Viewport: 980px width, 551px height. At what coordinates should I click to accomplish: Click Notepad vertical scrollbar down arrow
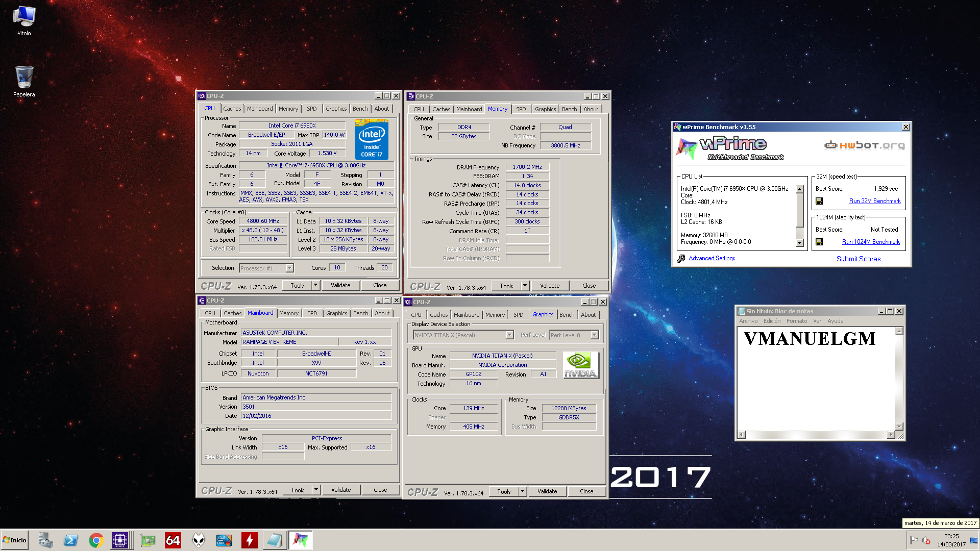[x=899, y=426]
